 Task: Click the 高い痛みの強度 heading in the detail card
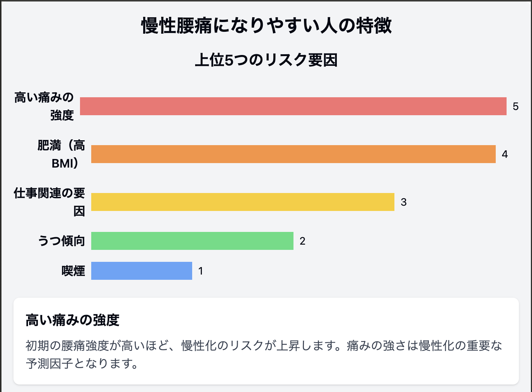[73, 320]
